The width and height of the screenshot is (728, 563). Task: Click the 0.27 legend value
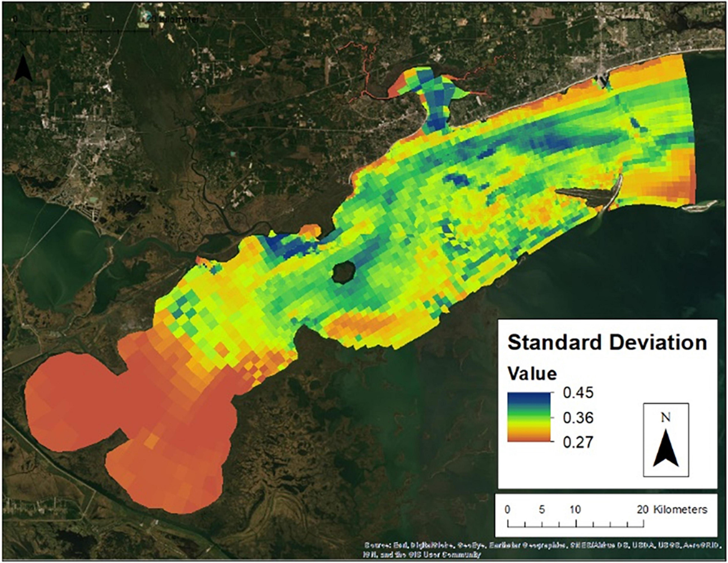pos(578,442)
